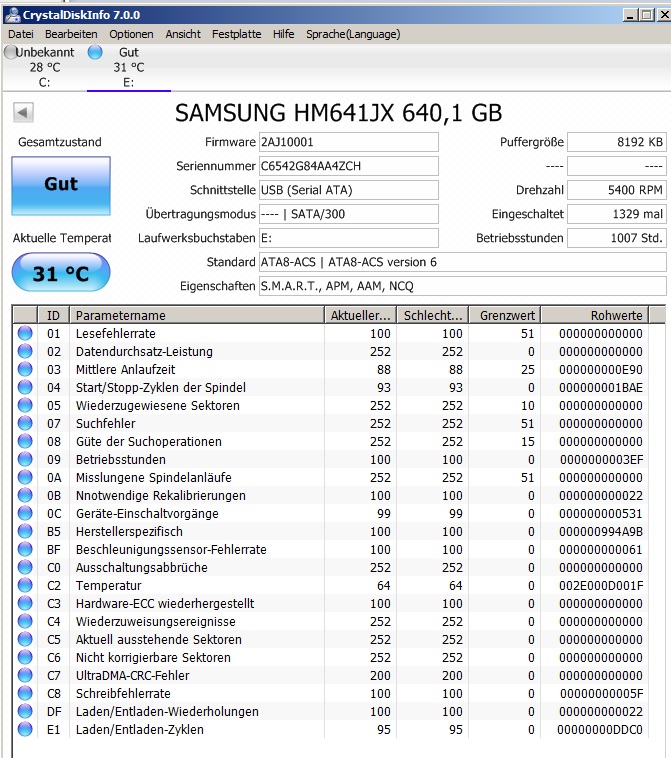The height and width of the screenshot is (758, 671).
Task: Click status orb of Schreibfehlerrate row
Action: (x=25, y=693)
